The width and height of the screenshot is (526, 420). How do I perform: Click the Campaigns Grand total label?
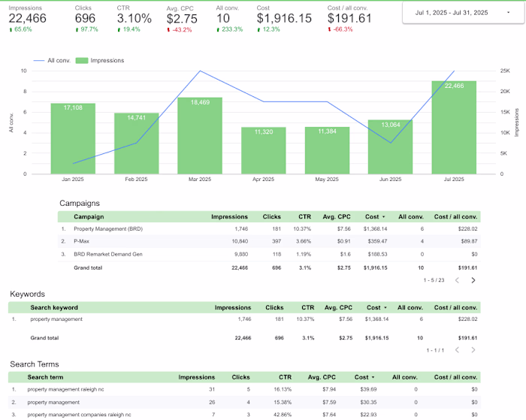(88, 267)
